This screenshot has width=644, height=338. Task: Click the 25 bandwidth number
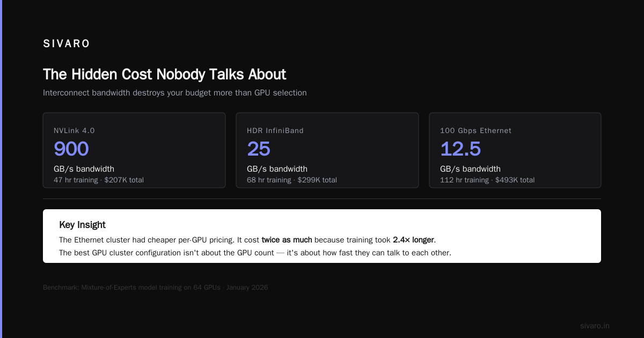(259, 149)
